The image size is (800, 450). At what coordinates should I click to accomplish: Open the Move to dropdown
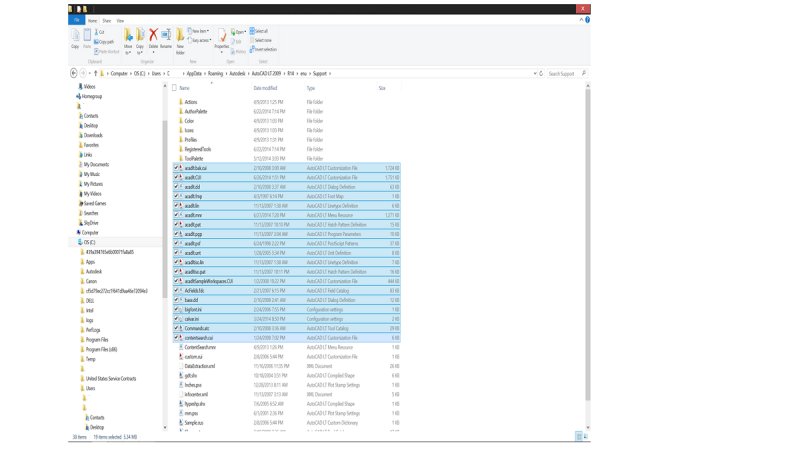pyautogui.click(x=127, y=40)
